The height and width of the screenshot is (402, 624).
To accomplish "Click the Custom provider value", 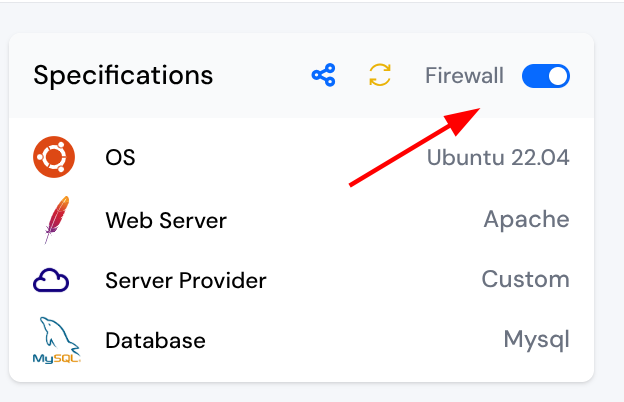I will pyautogui.click(x=525, y=280).
